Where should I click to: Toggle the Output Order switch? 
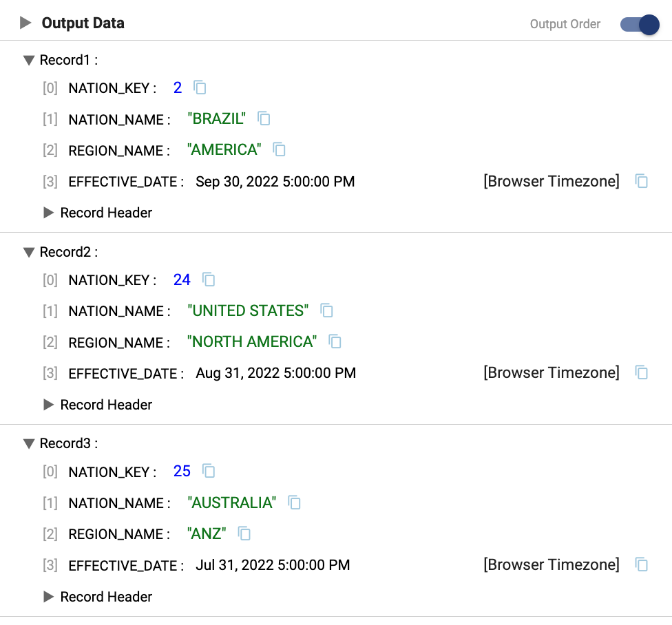(x=640, y=25)
